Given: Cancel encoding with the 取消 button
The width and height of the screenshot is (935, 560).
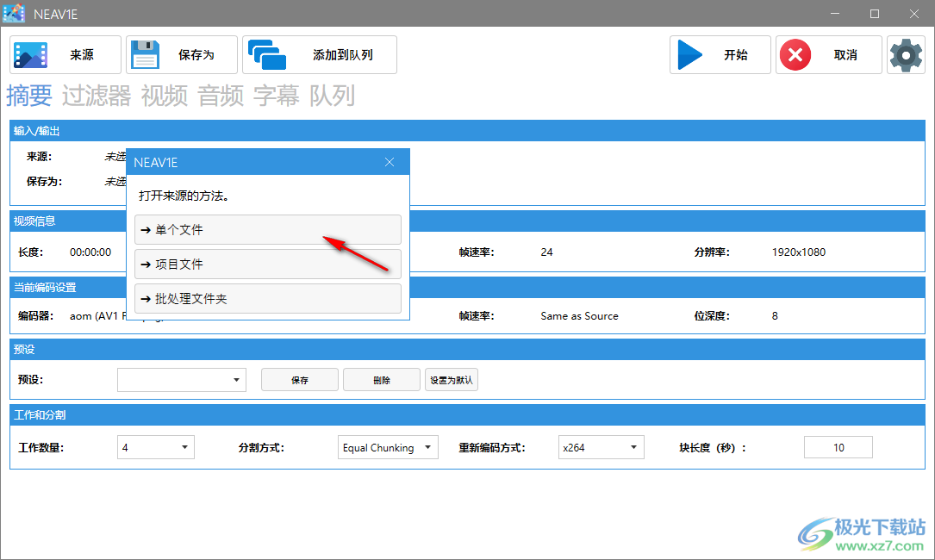Looking at the screenshot, I should [828, 55].
